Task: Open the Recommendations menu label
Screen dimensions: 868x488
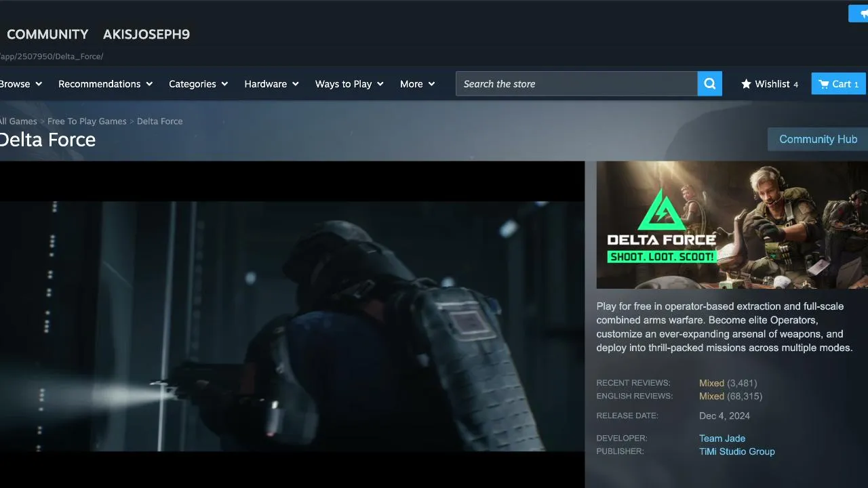Action: click(x=100, y=84)
